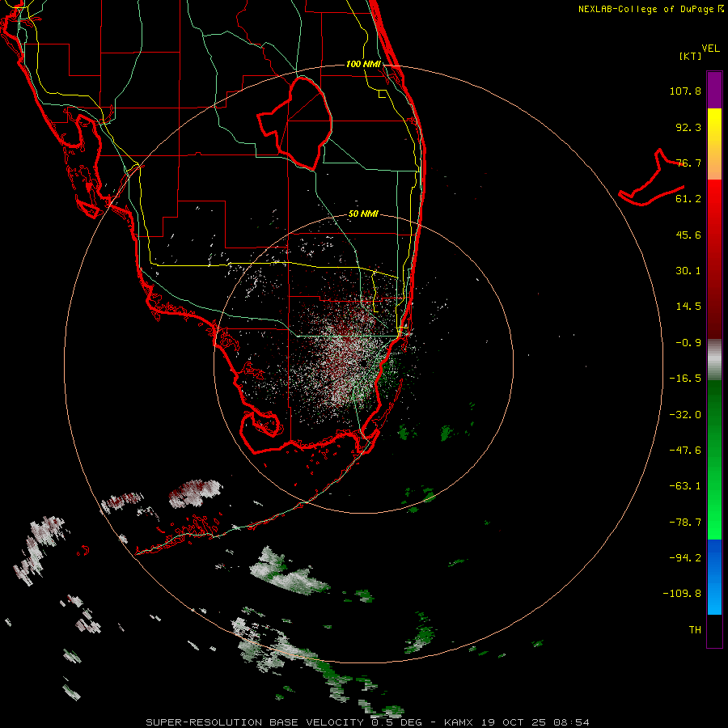Click the 76.7 value on velocity scale
728x728 pixels.
[688, 163]
